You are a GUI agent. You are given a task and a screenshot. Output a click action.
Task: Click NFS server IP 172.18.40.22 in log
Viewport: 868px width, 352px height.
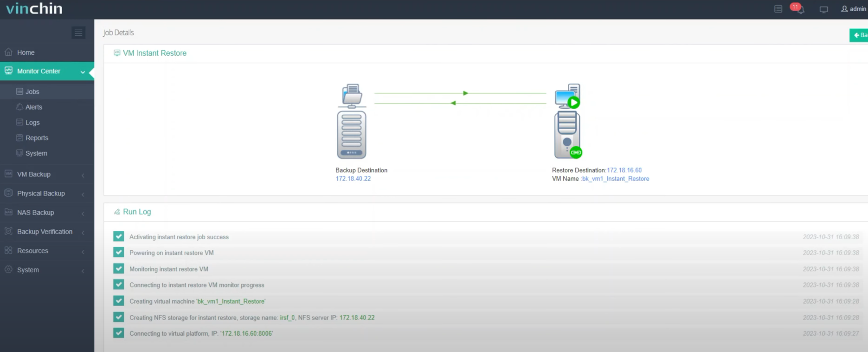pos(357,318)
